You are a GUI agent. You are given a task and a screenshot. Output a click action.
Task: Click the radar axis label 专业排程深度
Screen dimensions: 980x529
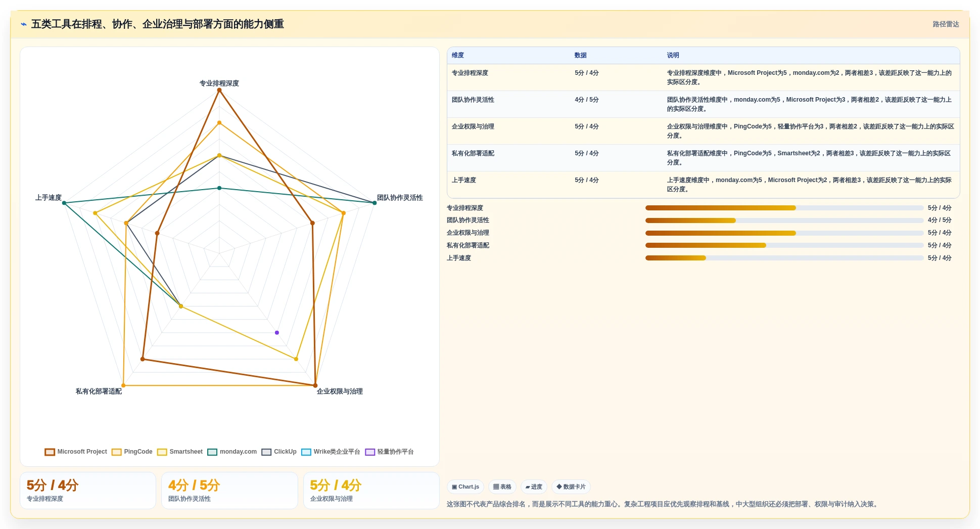point(219,83)
